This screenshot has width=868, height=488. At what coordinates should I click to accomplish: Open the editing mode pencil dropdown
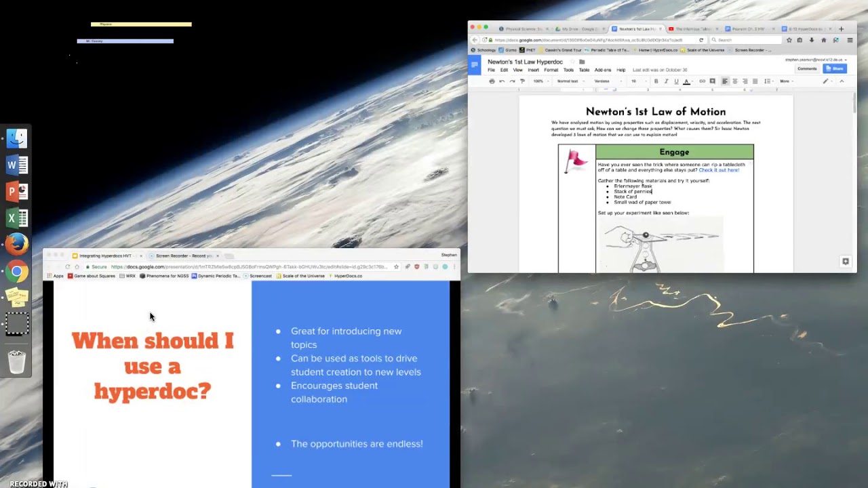pos(827,81)
